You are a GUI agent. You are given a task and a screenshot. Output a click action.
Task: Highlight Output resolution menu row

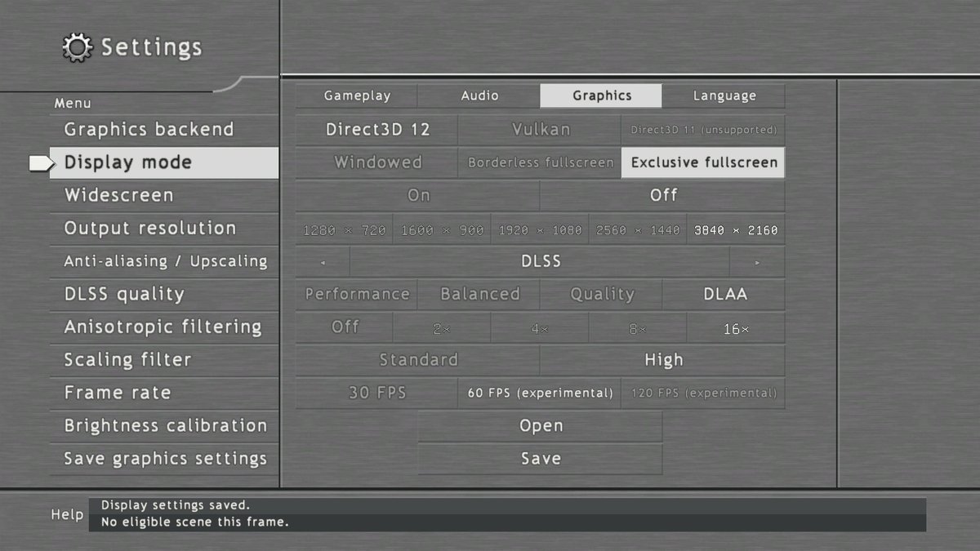point(164,229)
